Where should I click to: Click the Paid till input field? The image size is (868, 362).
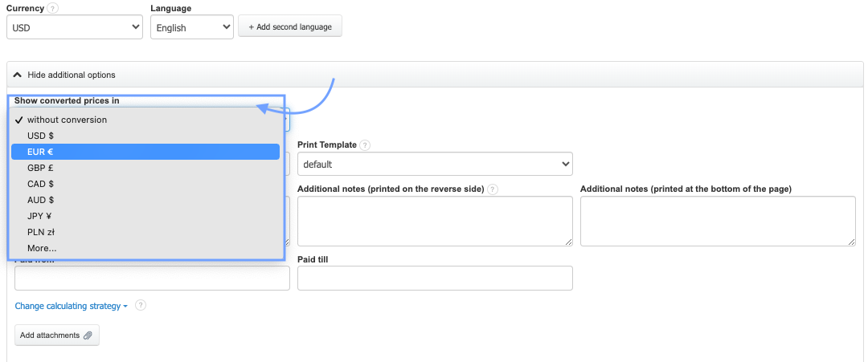pyautogui.click(x=435, y=278)
